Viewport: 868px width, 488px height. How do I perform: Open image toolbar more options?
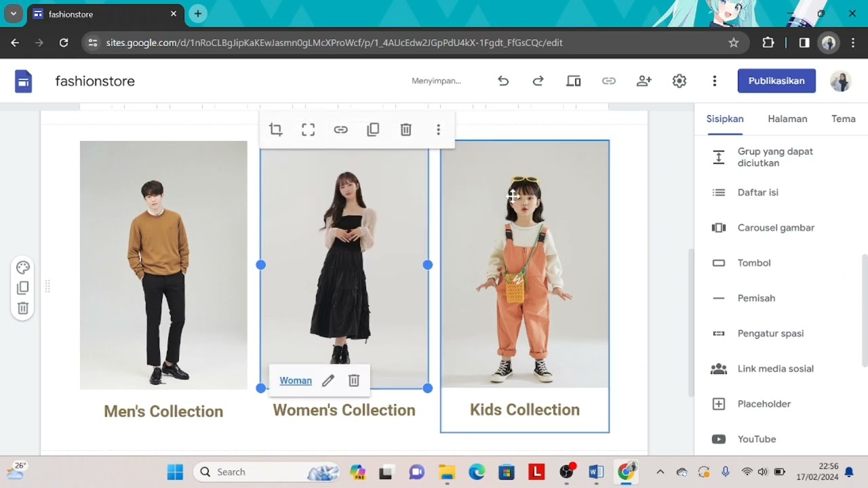(x=438, y=129)
